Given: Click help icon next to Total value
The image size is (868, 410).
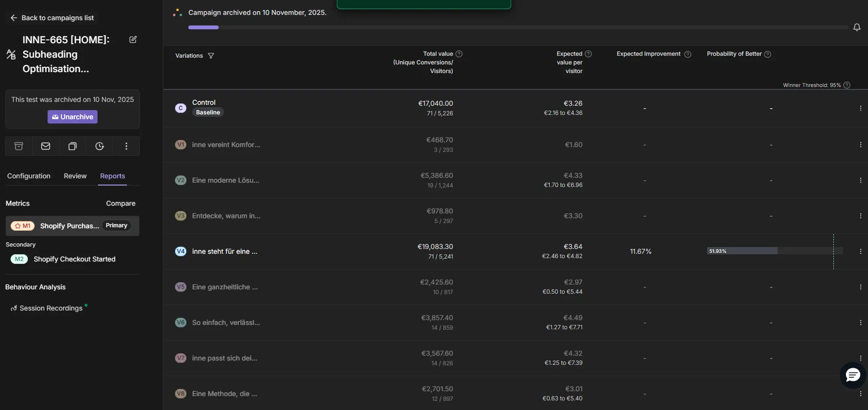Looking at the screenshot, I should click(459, 54).
